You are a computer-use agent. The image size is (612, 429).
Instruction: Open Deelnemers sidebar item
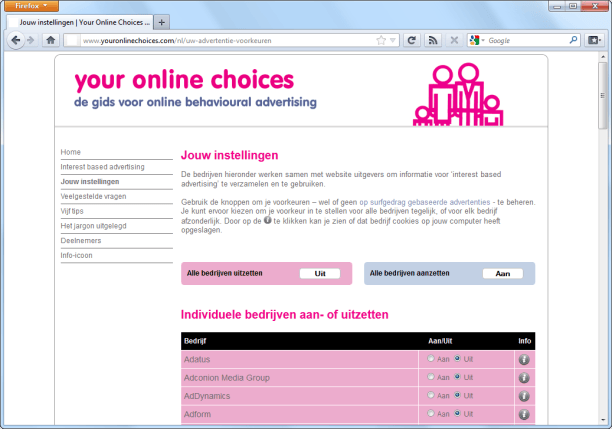(81, 240)
